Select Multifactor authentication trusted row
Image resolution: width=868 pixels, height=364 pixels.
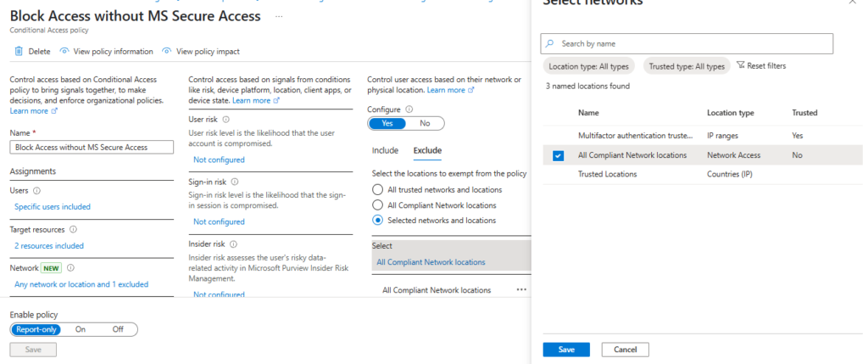coord(702,135)
